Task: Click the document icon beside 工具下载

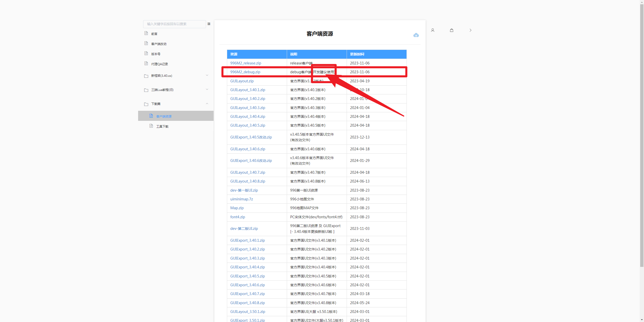Action: [151, 126]
